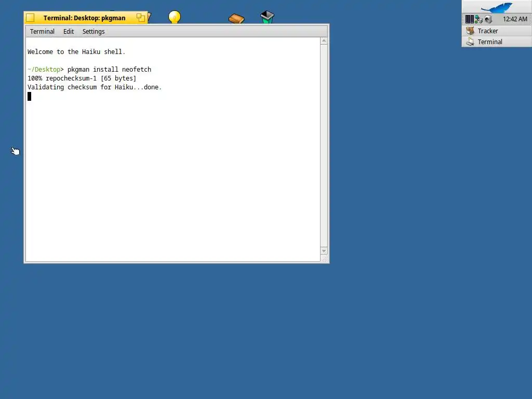Click the 'Validating checksum for Haiku...done.' line
532x399 pixels.
click(95, 87)
